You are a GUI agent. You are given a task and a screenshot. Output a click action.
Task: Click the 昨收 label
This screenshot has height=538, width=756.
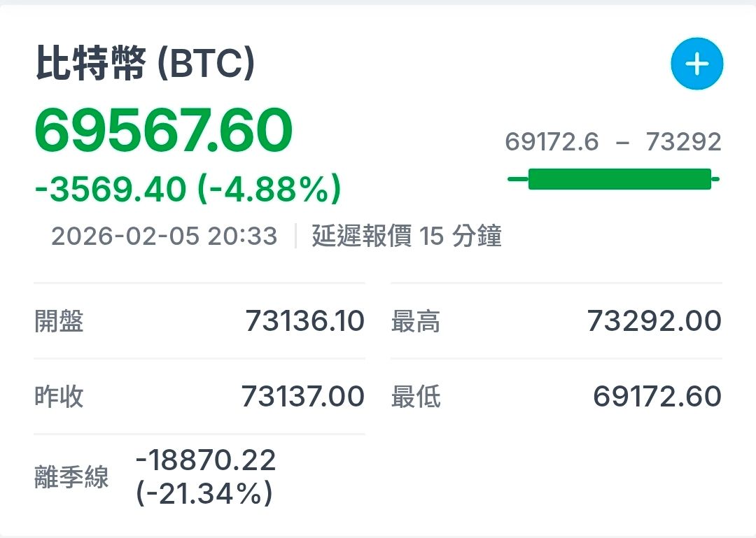[59, 397]
